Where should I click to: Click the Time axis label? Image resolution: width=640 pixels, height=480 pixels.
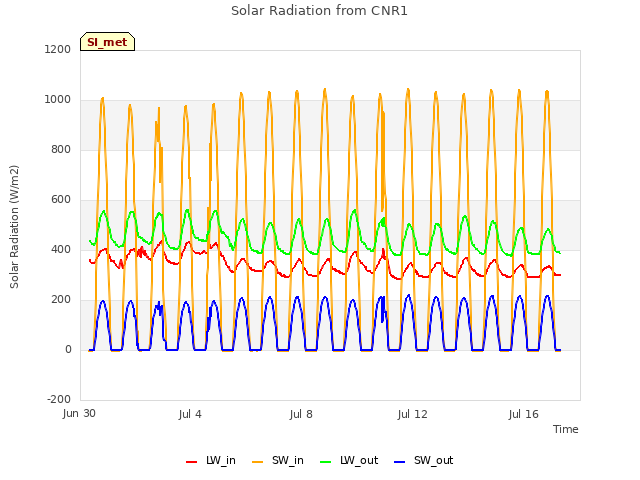tap(566, 429)
